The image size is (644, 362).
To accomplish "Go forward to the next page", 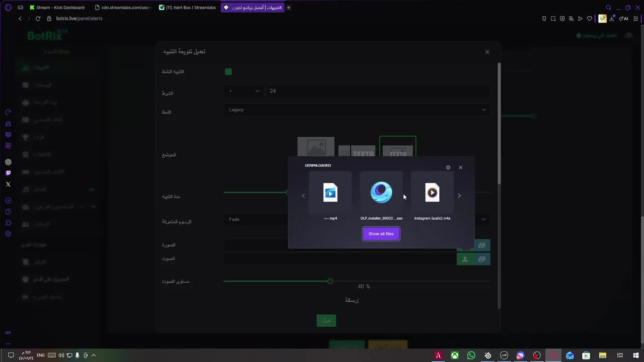I will click(x=29, y=19).
